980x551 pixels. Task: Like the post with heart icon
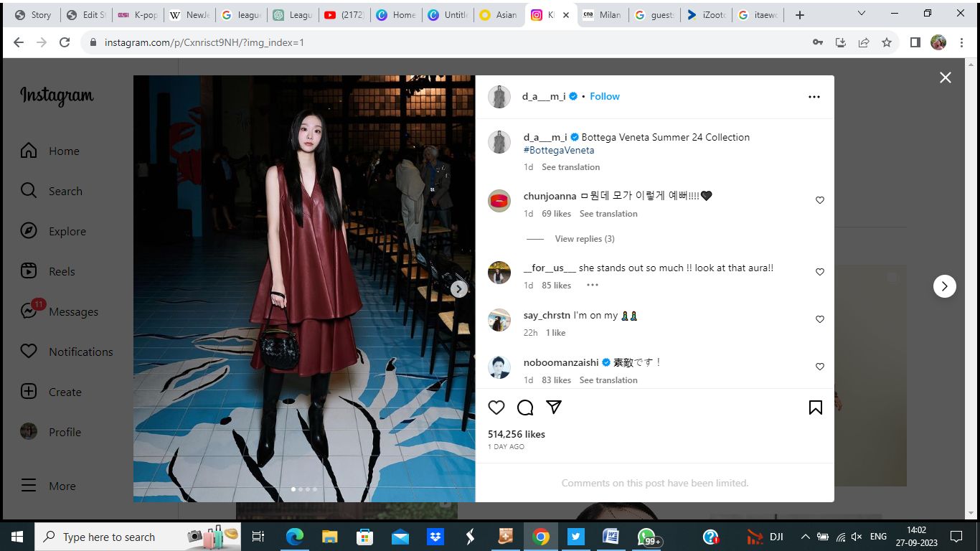pyautogui.click(x=496, y=408)
